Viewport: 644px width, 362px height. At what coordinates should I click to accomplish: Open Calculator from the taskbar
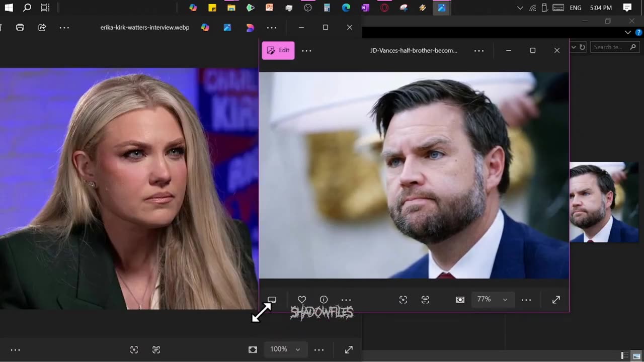point(327,8)
